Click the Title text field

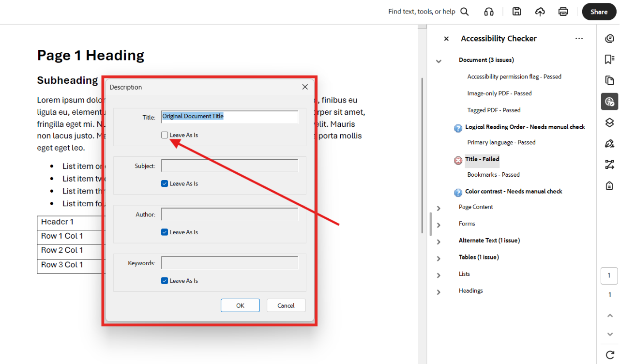pyautogui.click(x=229, y=117)
